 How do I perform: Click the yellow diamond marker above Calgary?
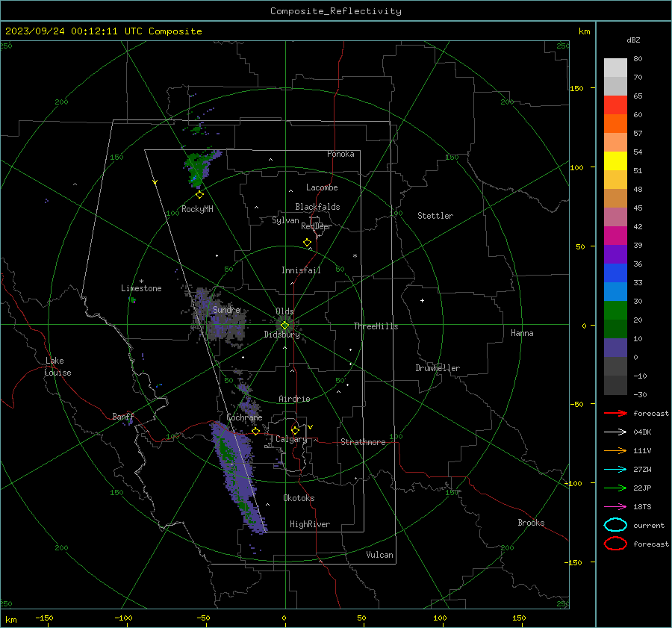click(x=295, y=430)
